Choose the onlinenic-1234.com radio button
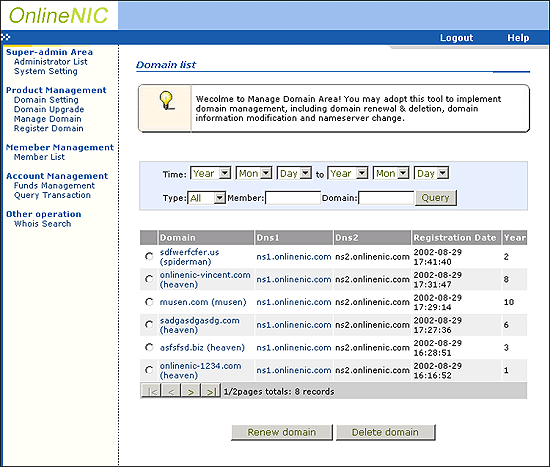This screenshot has height=467, width=550. tap(149, 370)
